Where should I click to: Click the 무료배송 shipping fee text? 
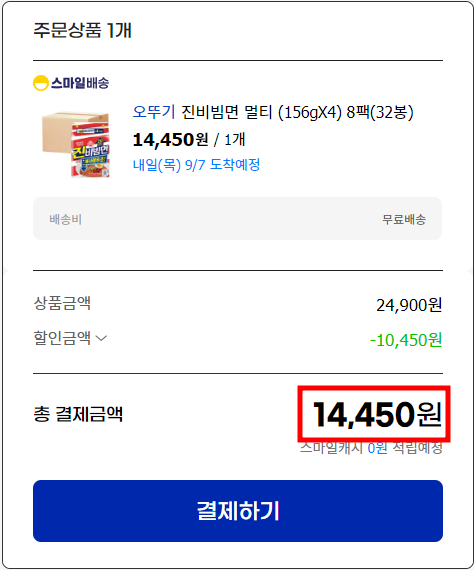point(404,220)
